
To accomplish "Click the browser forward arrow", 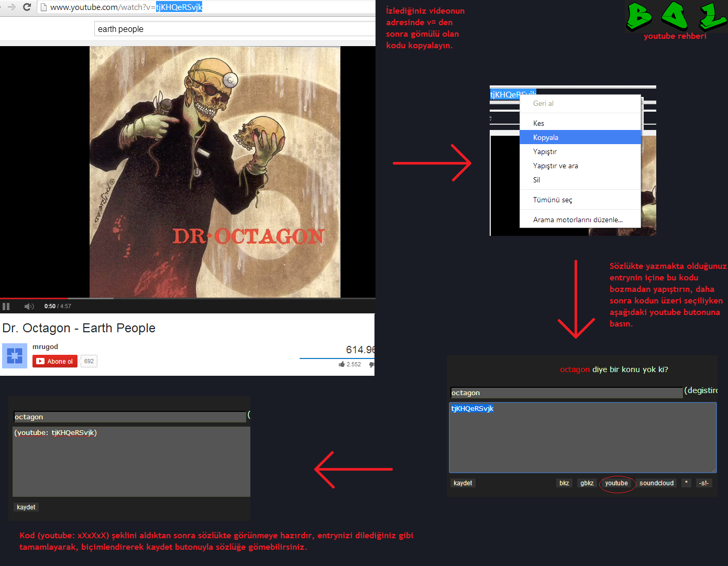I will point(12,7).
